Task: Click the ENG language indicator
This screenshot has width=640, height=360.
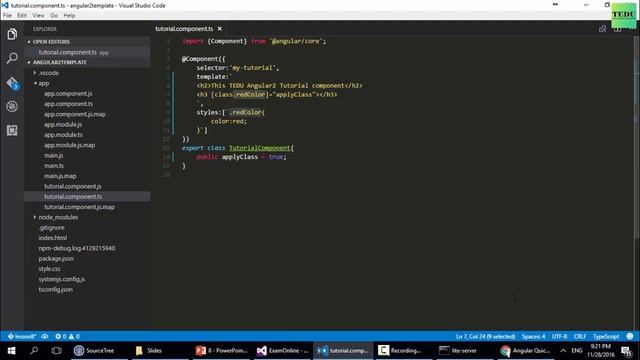Action: pyautogui.click(x=577, y=351)
